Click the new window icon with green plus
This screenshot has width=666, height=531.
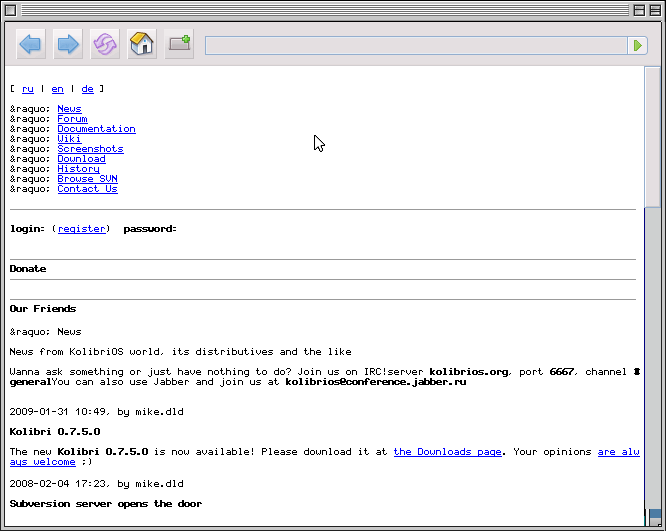pos(179,44)
